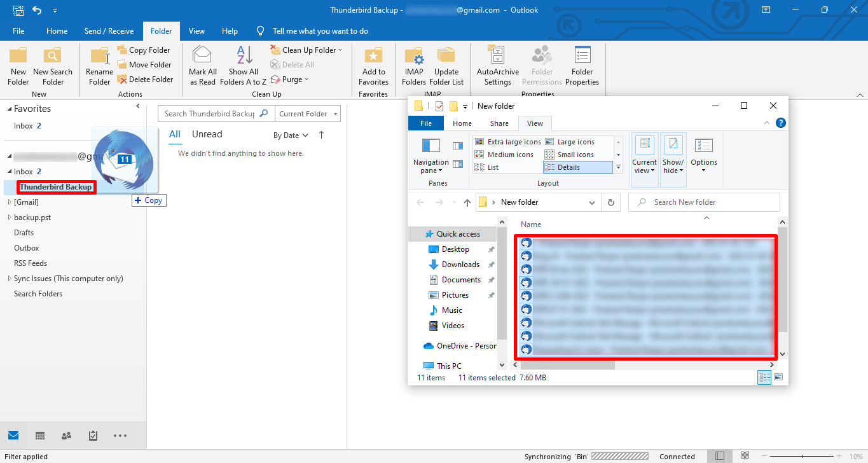Click the Undo arrow in Outlook title bar
This screenshot has height=463, width=868.
[x=37, y=10]
